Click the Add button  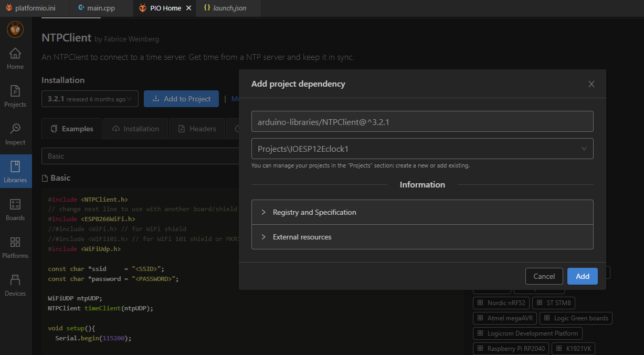(582, 276)
